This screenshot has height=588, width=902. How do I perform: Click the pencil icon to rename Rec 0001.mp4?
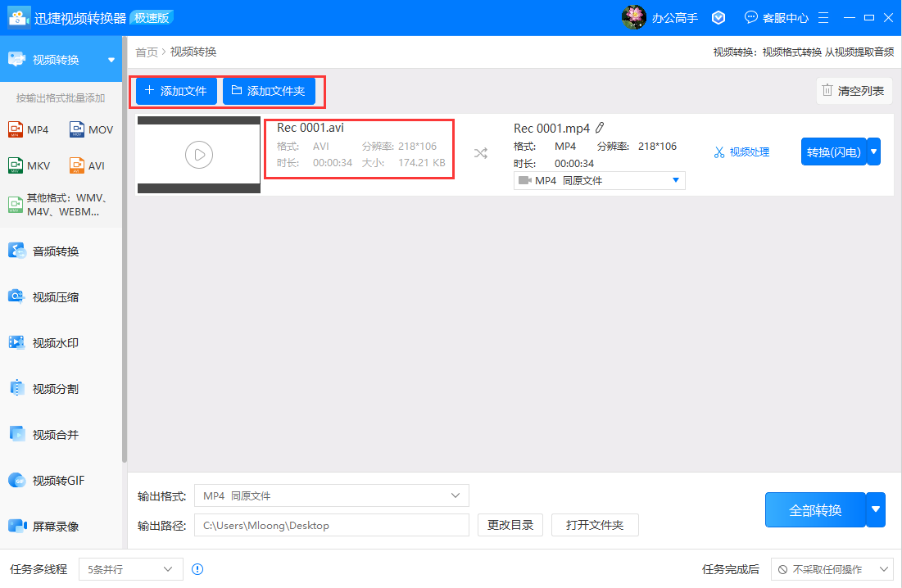[600, 128]
